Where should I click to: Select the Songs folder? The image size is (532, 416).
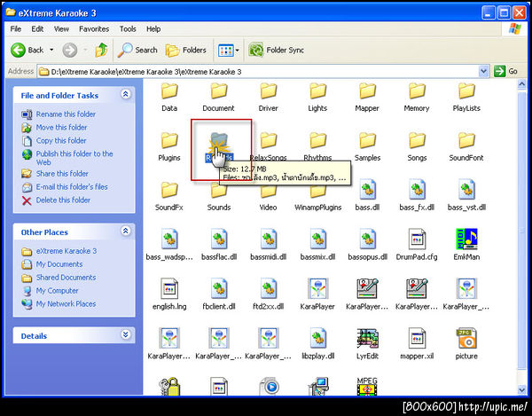(417, 146)
